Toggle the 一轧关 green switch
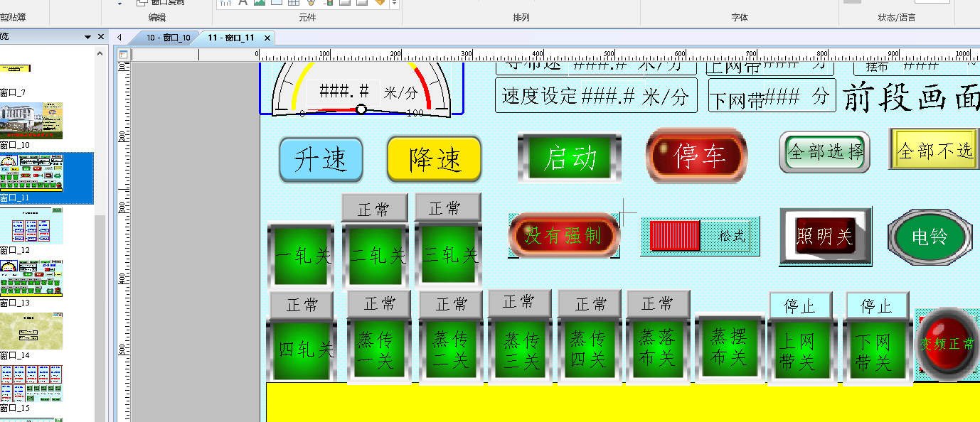The image size is (980, 422). click(x=301, y=255)
